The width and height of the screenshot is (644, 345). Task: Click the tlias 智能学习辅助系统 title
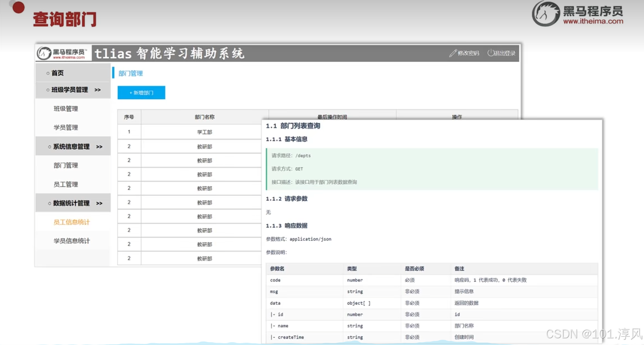169,53
